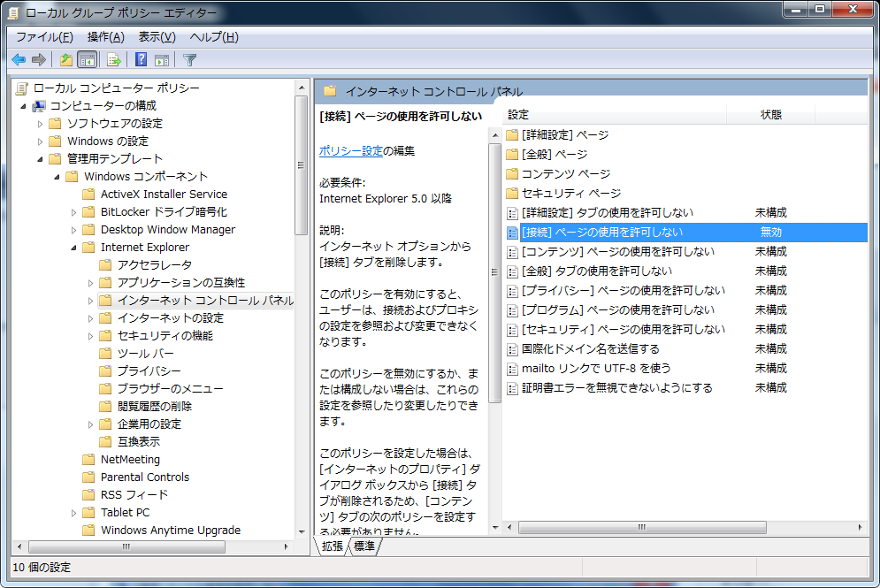Click the ポリシー設定 link
The width and height of the screenshot is (880, 588).
click(350, 151)
